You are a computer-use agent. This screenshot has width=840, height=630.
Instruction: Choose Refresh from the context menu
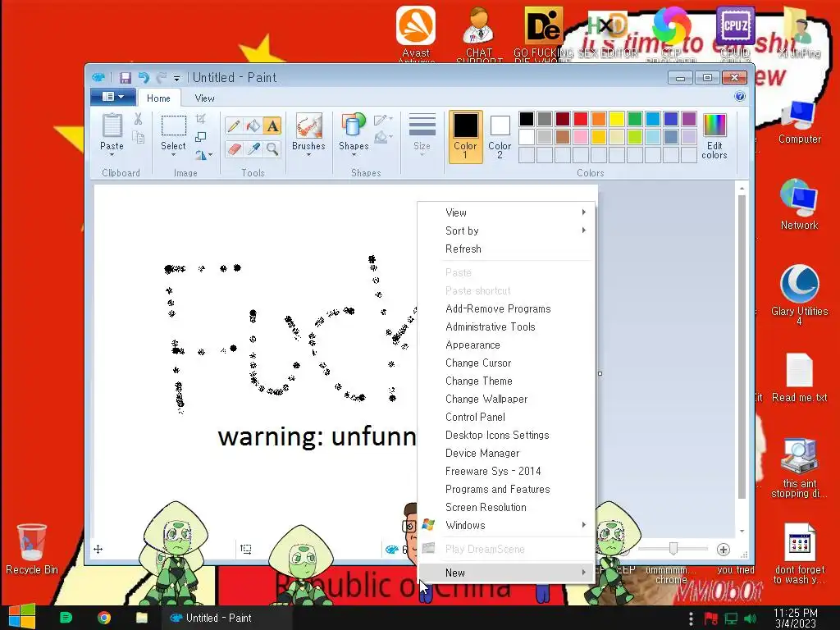506,249
